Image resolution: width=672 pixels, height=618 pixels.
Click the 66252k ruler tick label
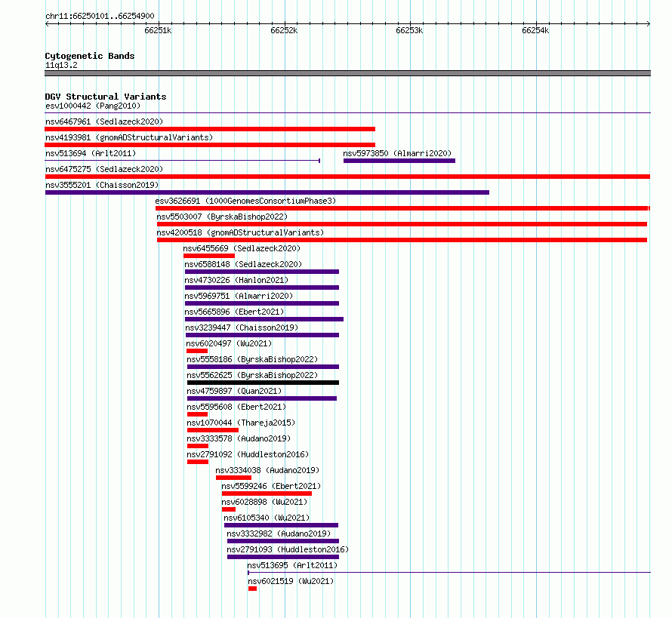coord(284,30)
